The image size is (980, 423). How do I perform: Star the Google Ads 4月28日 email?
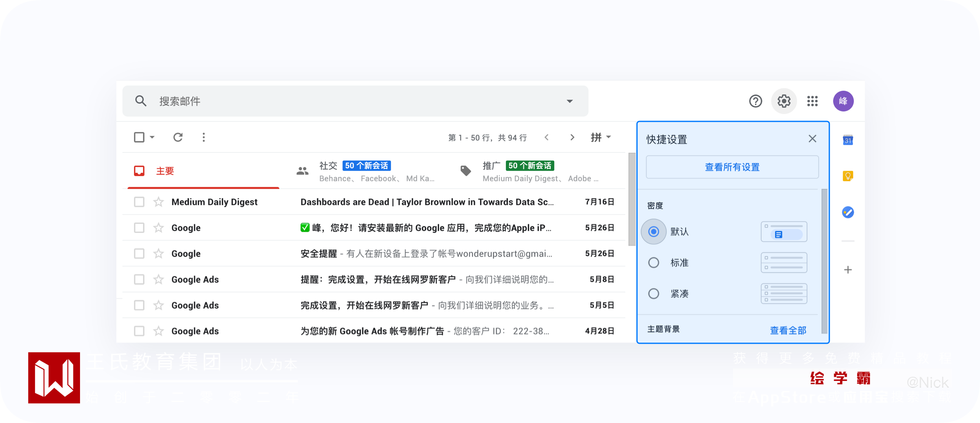[x=158, y=331]
